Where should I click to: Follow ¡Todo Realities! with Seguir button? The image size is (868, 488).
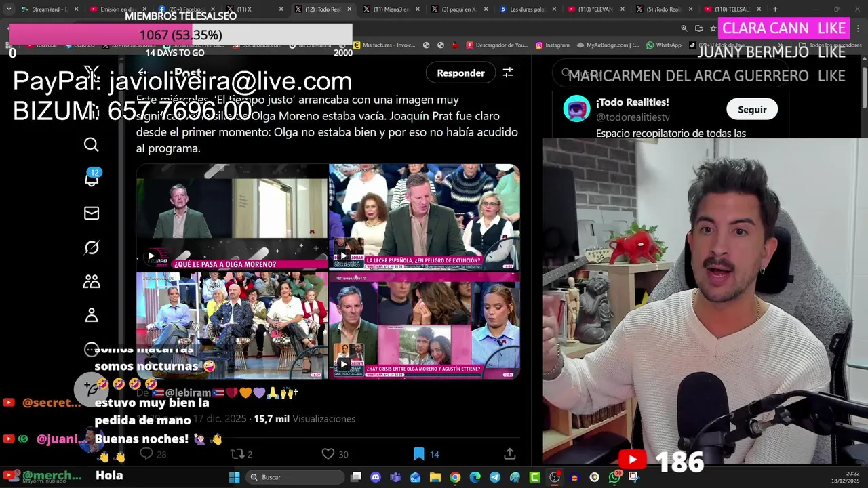pos(752,109)
